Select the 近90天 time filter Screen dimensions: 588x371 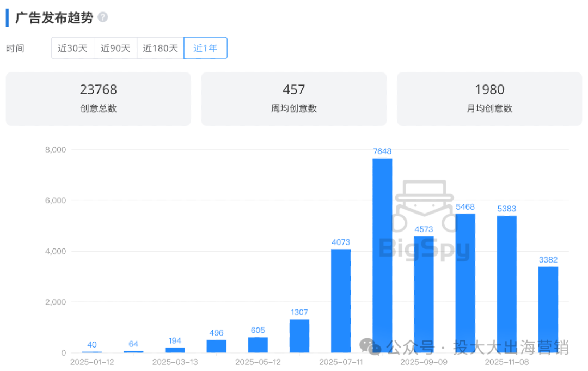tap(115, 48)
